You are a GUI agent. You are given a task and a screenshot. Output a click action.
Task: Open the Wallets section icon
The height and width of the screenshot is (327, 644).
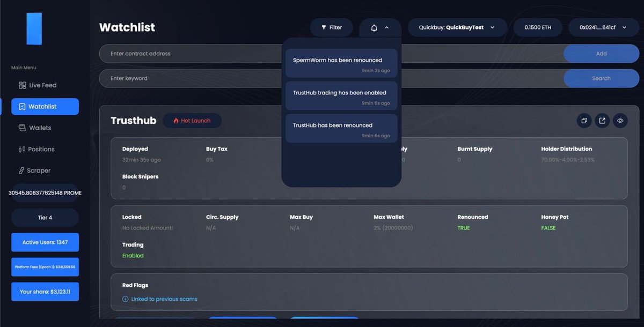click(21, 128)
